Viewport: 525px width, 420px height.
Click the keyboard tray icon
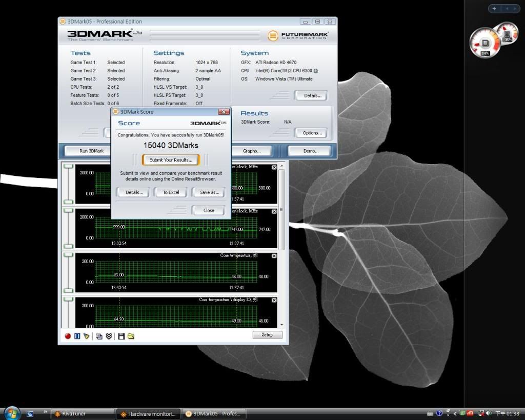(431, 414)
